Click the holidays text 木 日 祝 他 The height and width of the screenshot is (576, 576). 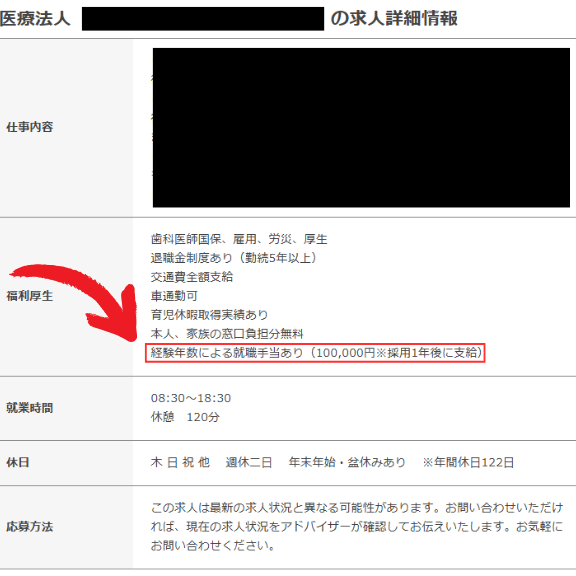click(180, 462)
